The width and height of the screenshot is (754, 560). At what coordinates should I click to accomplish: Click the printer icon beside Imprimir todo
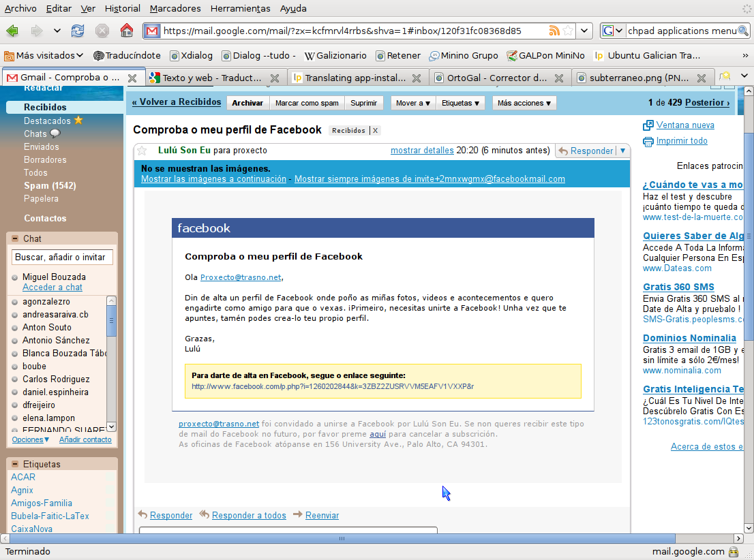[x=648, y=141]
